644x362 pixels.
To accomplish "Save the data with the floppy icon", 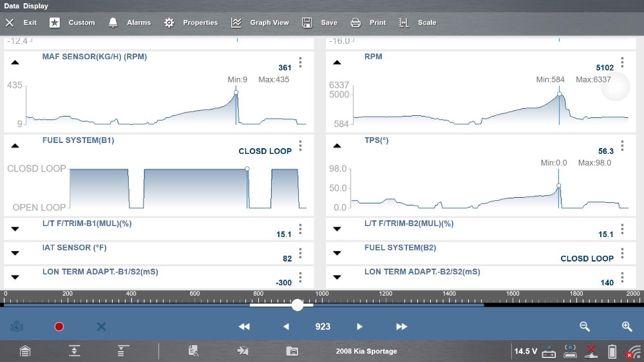I will 320,23.
